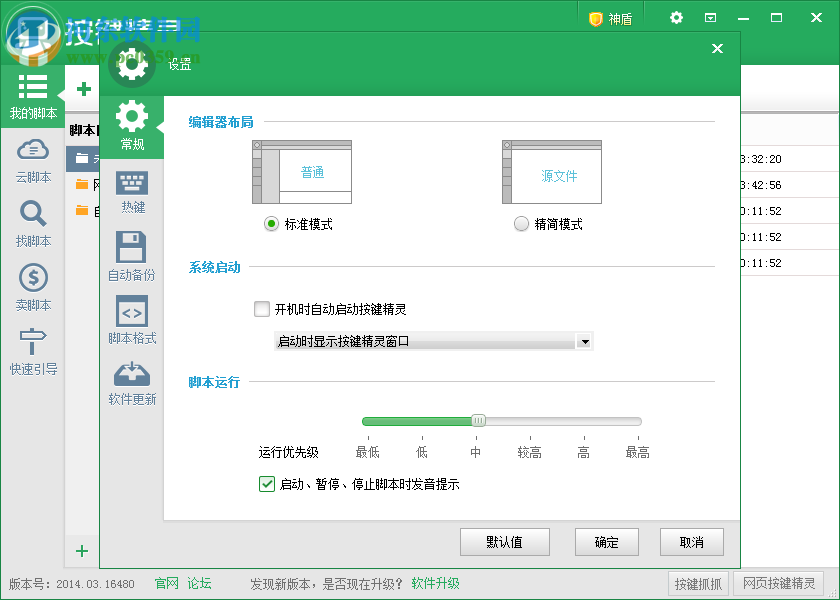The image size is (840, 600).
Task: Restore defaults with the 默认值 button
Action: coord(505,542)
